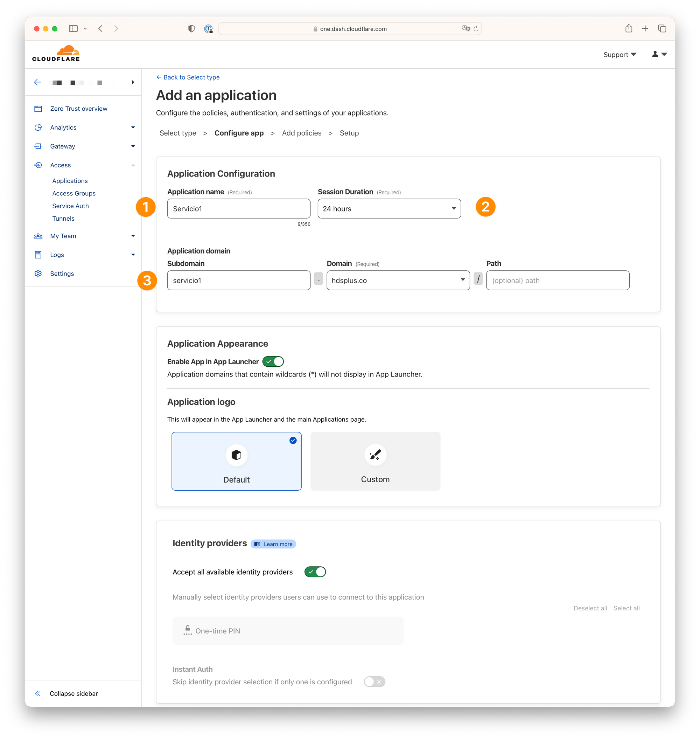Click the browser forward arrow
Screen dimensions: 700x740
pos(116,28)
